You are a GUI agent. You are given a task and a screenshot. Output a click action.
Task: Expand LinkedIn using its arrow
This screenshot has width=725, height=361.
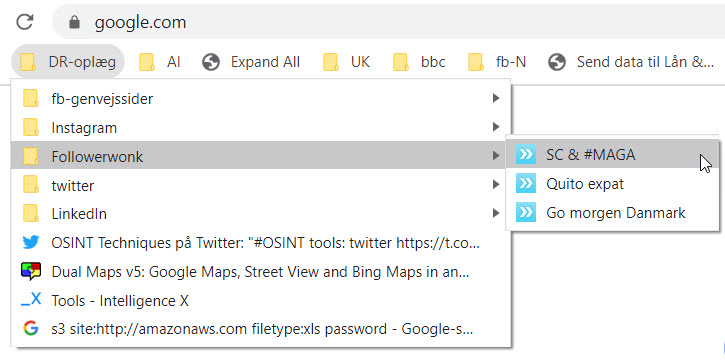pos(496,214)
